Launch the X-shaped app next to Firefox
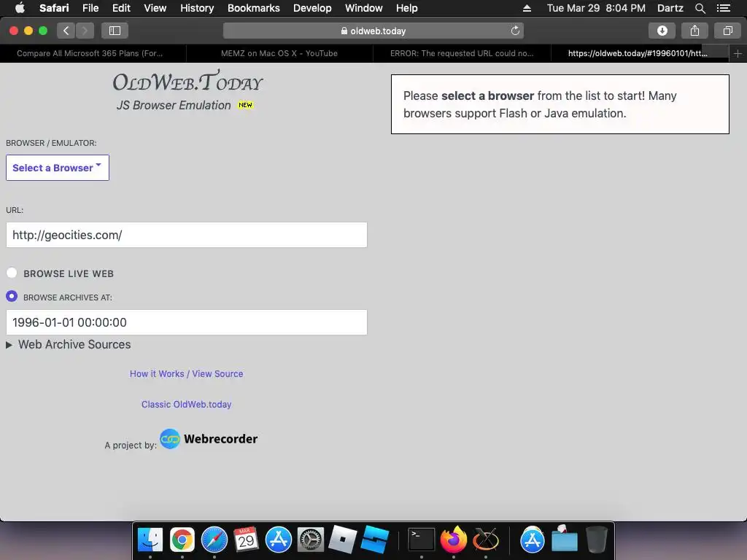The image size is (747, 560). [485, 540]
